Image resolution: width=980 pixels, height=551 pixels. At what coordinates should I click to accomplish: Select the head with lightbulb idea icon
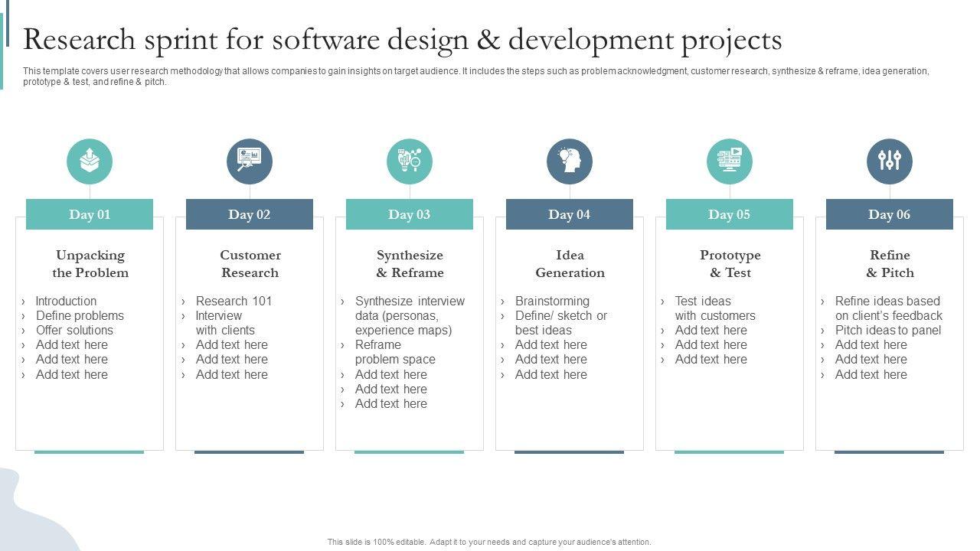tap(570, 161)
